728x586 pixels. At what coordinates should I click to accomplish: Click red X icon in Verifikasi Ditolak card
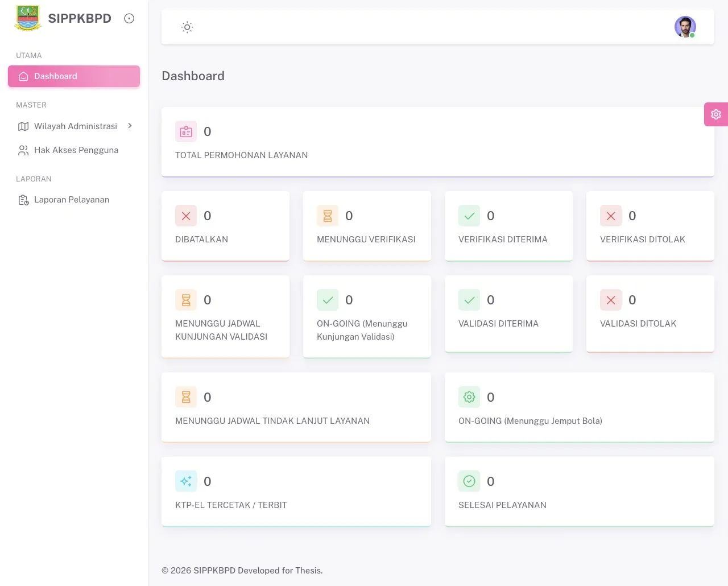[x=611, y=216]
